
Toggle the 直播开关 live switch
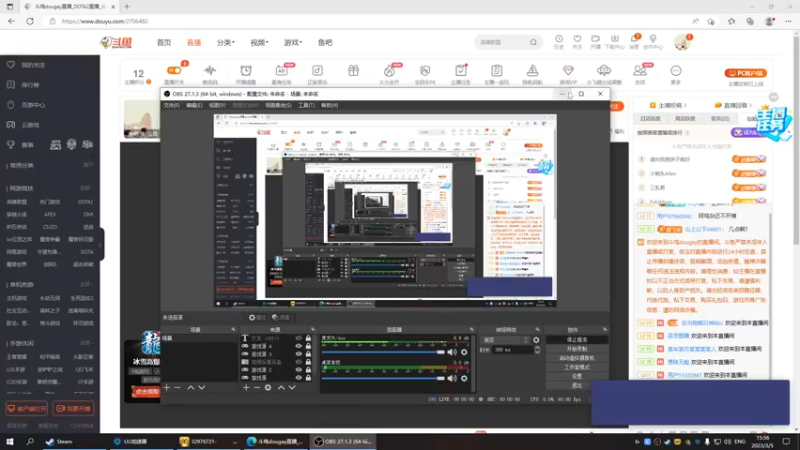coord(174,70)
